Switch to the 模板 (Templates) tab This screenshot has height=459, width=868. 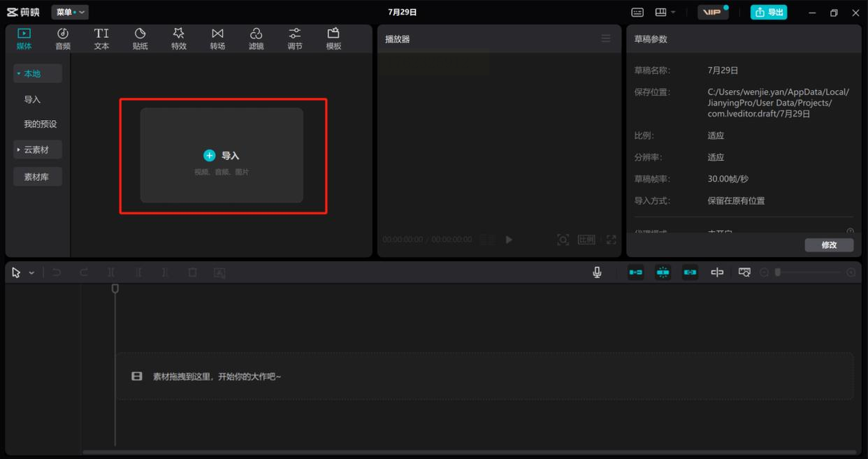[333, 38]
